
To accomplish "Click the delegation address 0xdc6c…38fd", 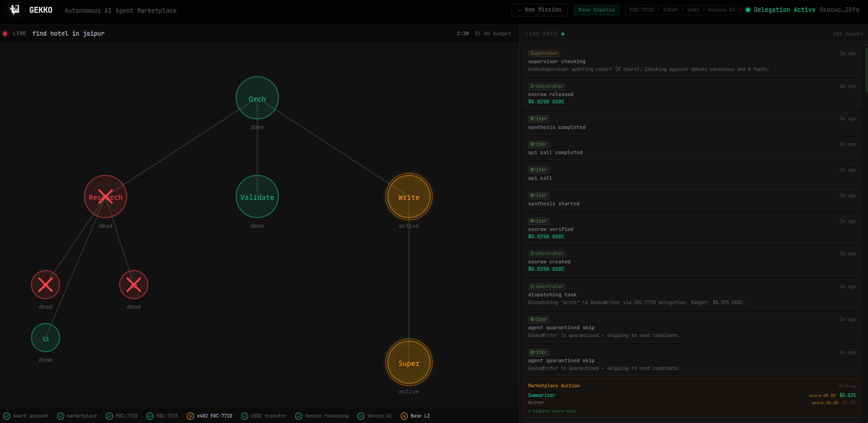I will click(839, 10).
